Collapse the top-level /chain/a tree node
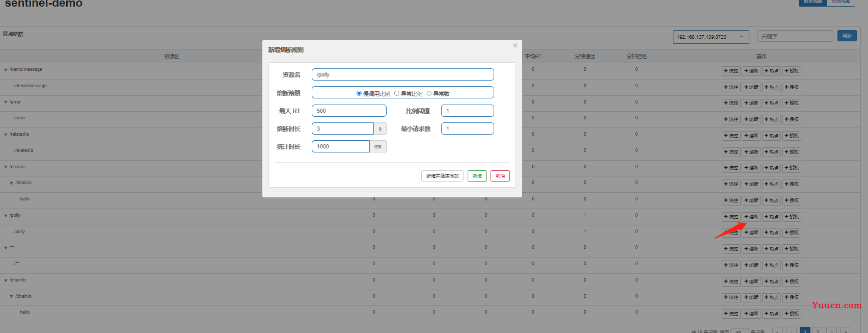The width and height of the screenshot is (868, 333). (6, 167)
